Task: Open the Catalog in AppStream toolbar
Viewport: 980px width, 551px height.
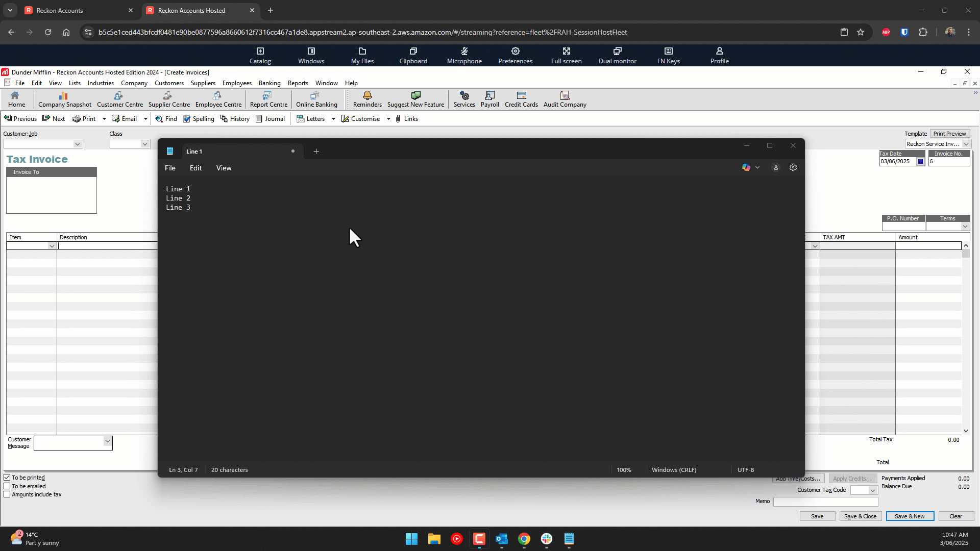Action: [x=260, y=56]
